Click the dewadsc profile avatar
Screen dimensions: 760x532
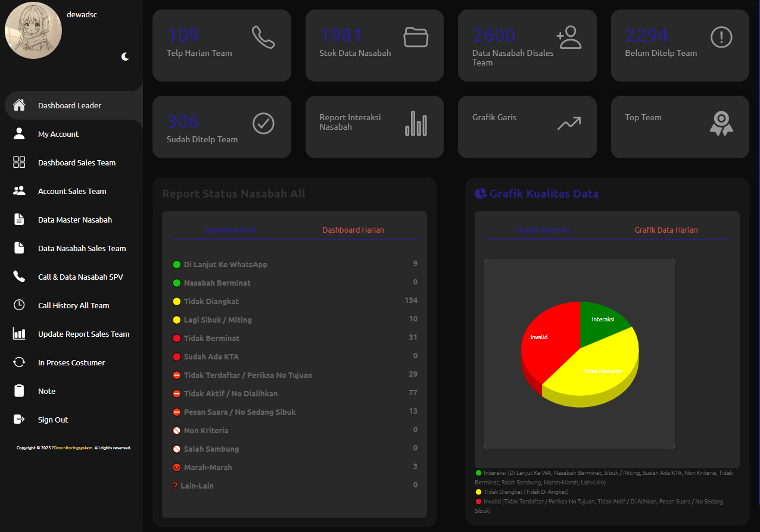33,30
